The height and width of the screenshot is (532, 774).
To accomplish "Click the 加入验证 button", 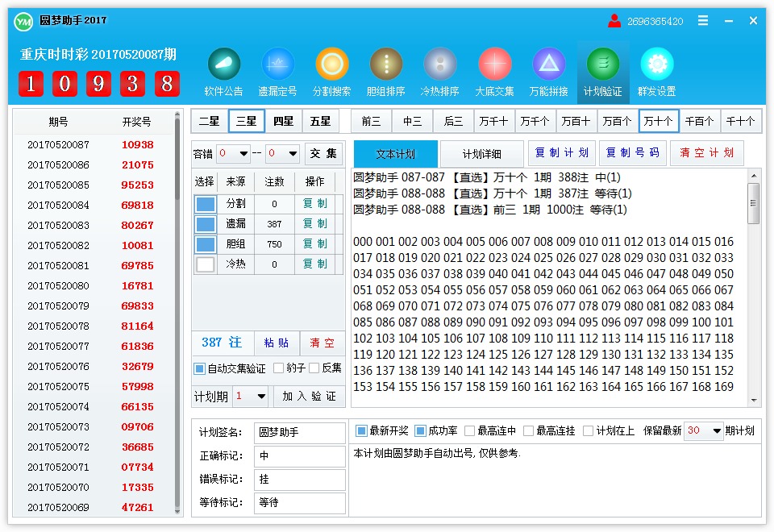I will tap(310, 397).
